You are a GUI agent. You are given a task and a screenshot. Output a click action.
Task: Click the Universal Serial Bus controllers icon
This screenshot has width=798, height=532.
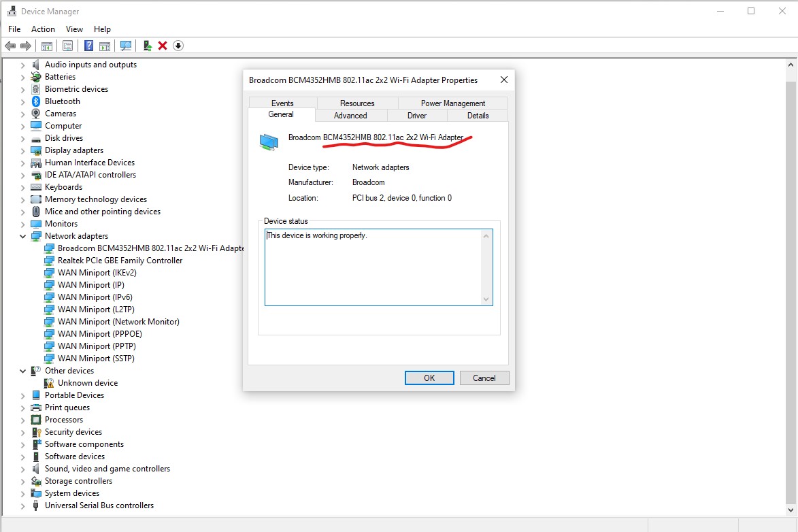tap(35, 505)
